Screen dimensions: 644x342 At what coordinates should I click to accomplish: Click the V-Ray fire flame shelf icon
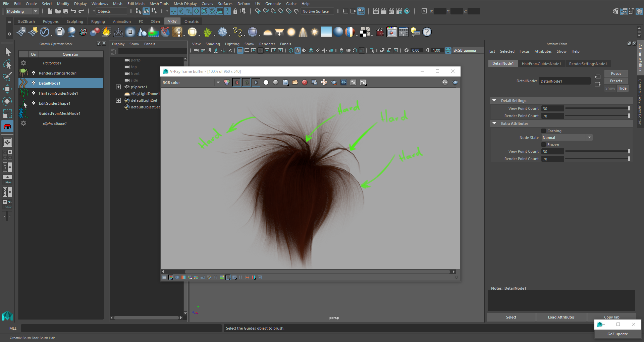[106, 32]
